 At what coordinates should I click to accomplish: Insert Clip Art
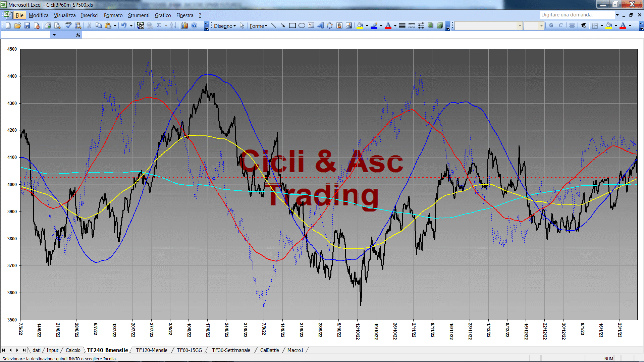(339, 25)
